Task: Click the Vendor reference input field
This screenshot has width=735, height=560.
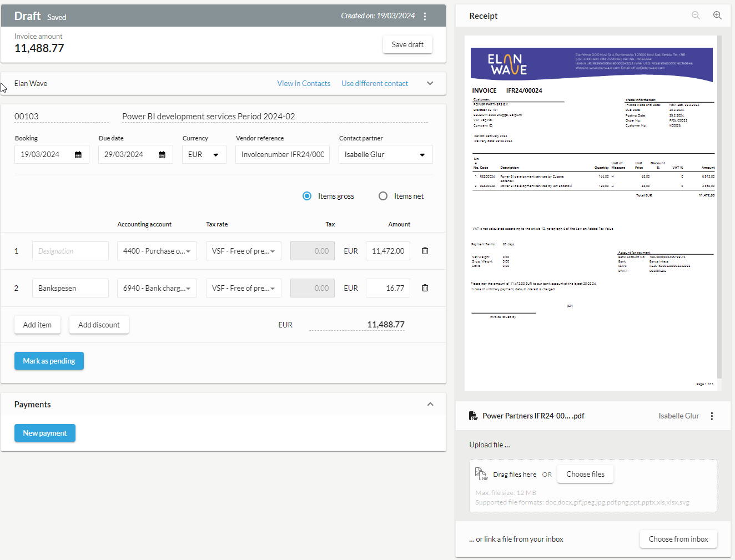Action: click(283, 154)
